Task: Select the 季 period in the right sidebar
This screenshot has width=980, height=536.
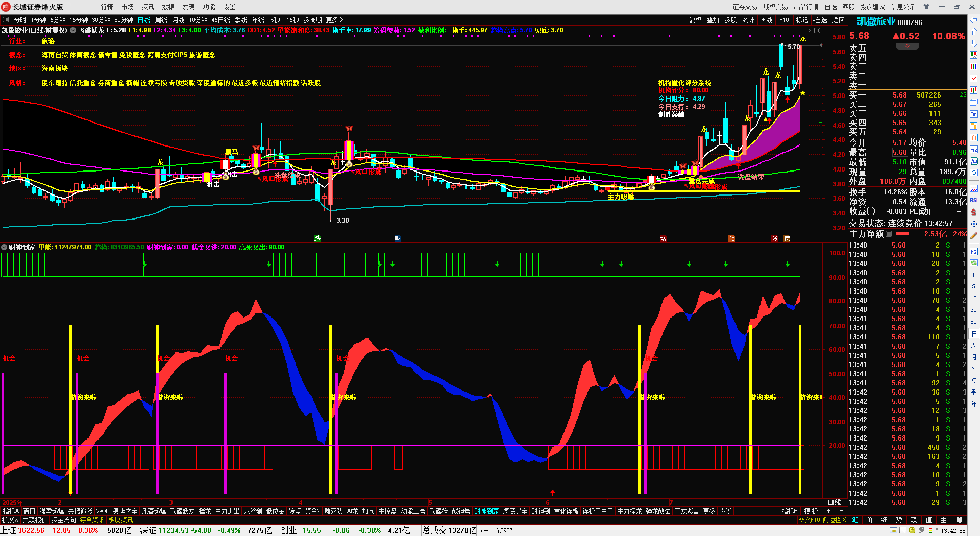Action: (x=974, y=393)
